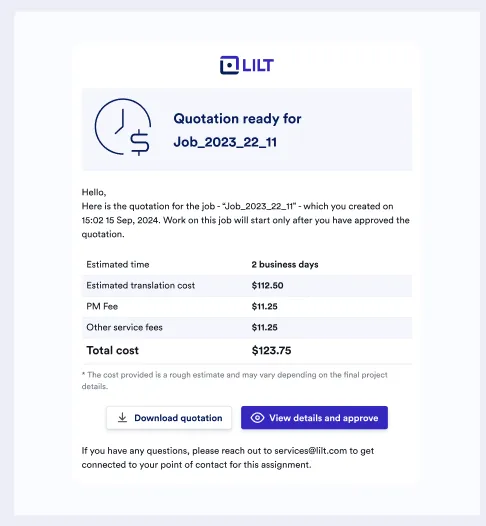Click the Estimated time row label
Image resolution: width=486 pixels, height=526 pixels.
coord(118,264)
